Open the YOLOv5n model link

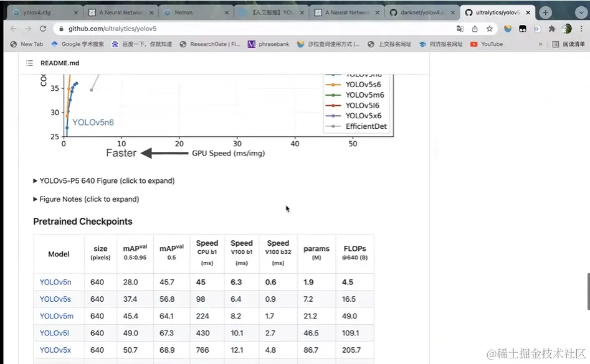[x=55, y=282]
